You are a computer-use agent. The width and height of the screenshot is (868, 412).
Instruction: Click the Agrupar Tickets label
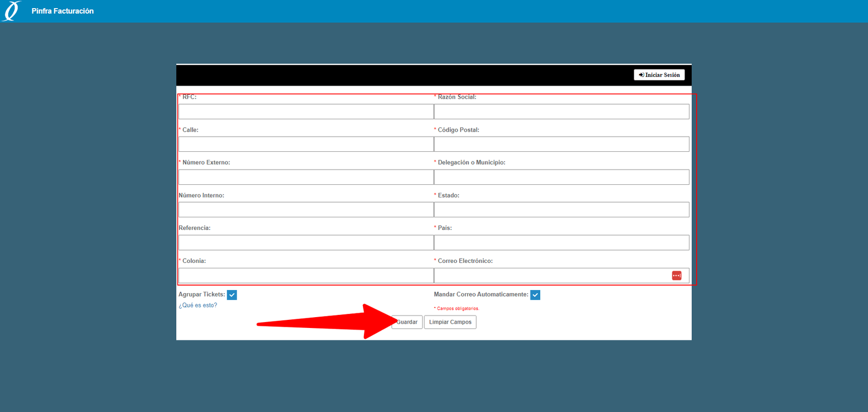202,294
